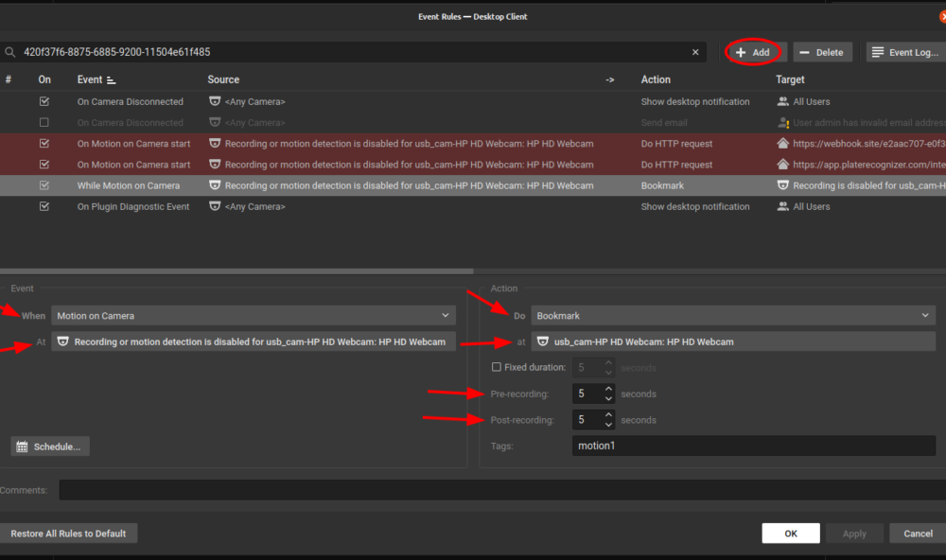Viewport: 946px width, 560px height.
Task: Click the Comments input field
Action: coord(502,490)
